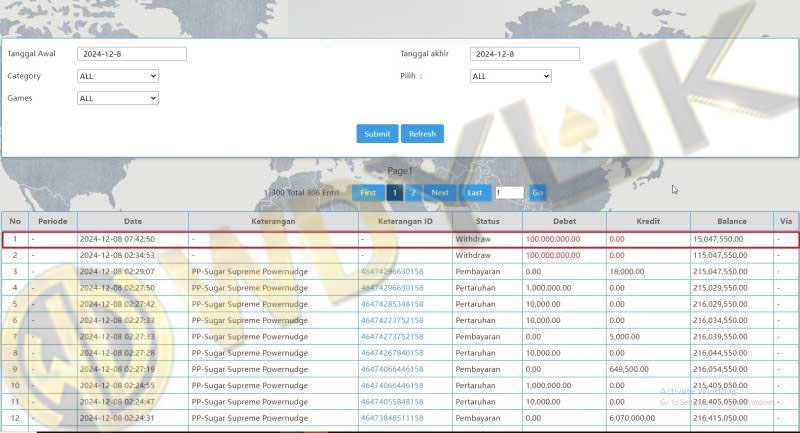The width and height of the screenshot is (800, 433).
Task: Click kredit value 5,000.00
Action: (624, 337)
